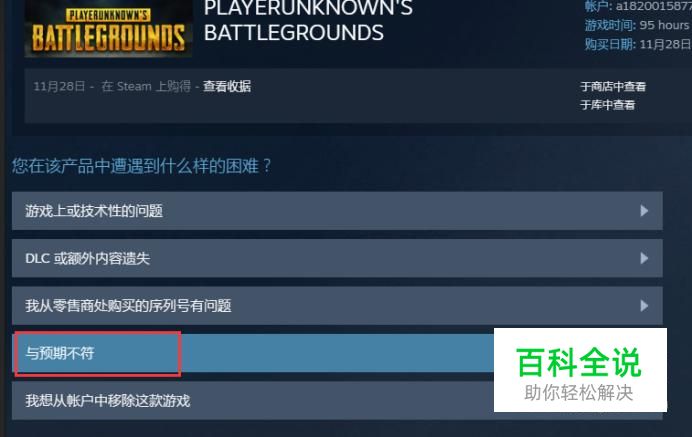
Task: Expand the arrow on the 序列号有问题 row
Action: pos(644,305)
